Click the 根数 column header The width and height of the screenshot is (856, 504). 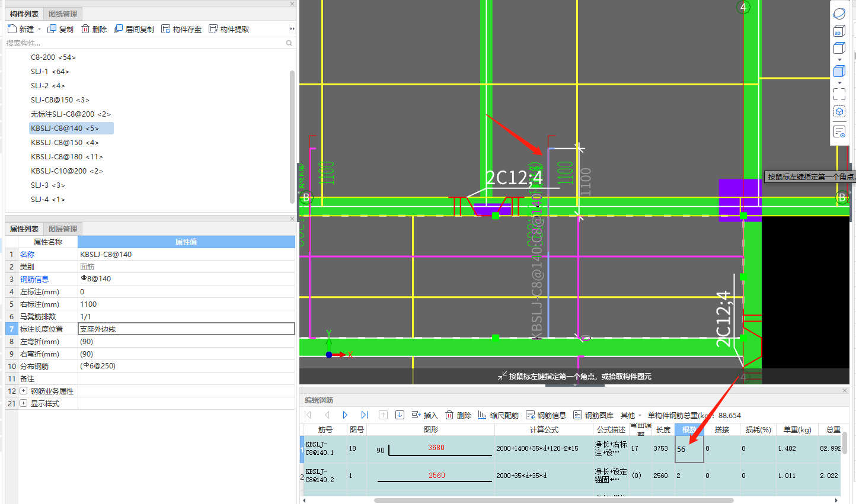[x=689, y=429]
